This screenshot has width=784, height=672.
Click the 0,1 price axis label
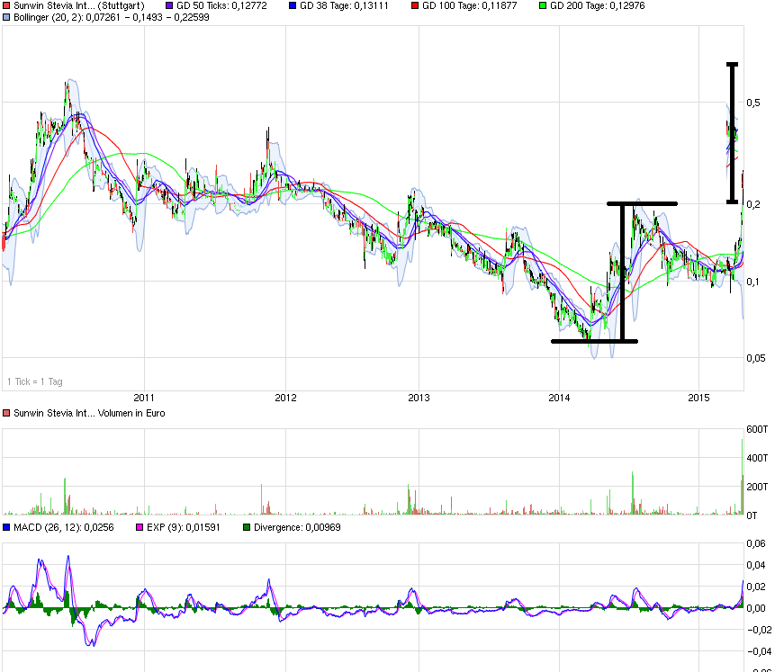coord(753,282)
